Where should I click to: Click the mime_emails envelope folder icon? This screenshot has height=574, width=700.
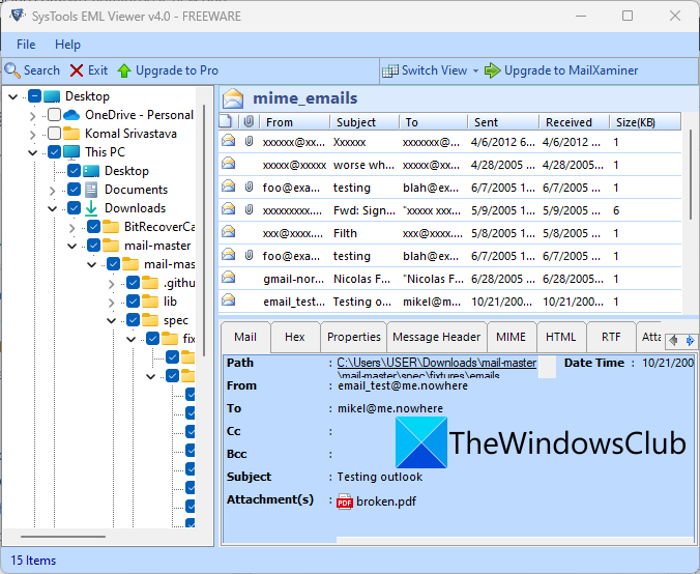point(233,99)
